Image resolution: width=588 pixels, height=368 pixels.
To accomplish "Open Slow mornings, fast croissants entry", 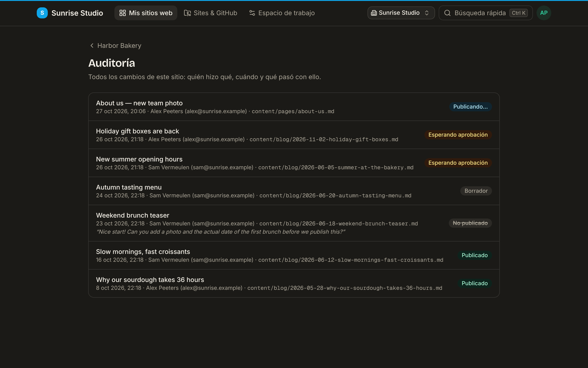I will (294, 255).
